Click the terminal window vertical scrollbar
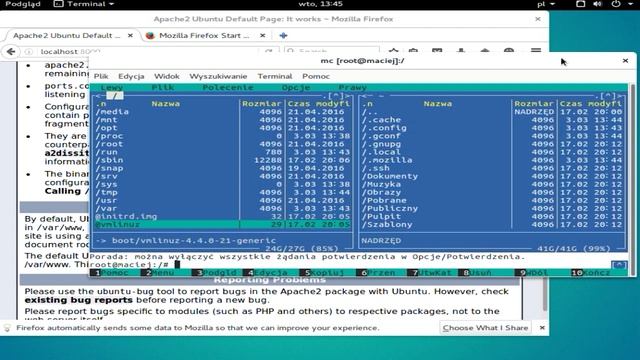This screenshot has height=360, width=640. (632, 180)
